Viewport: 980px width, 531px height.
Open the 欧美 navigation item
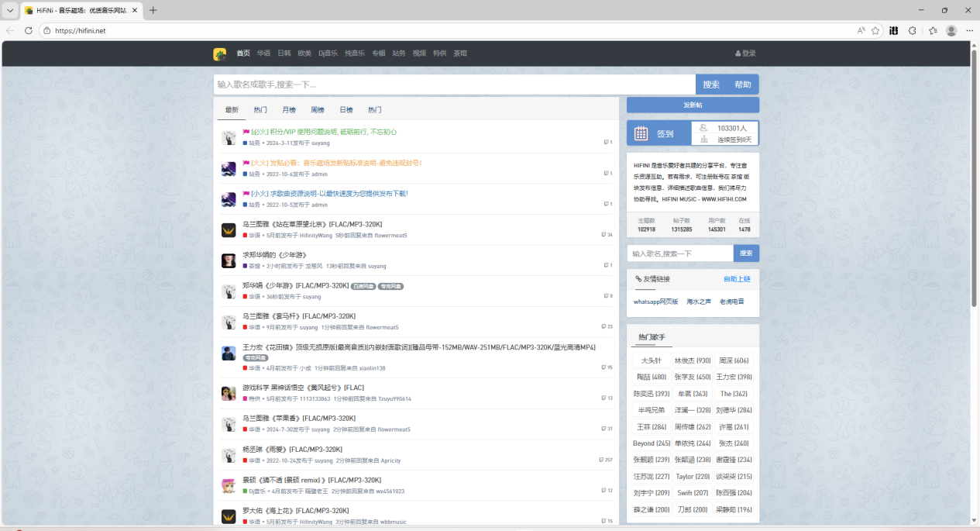(x=304, y=53)
